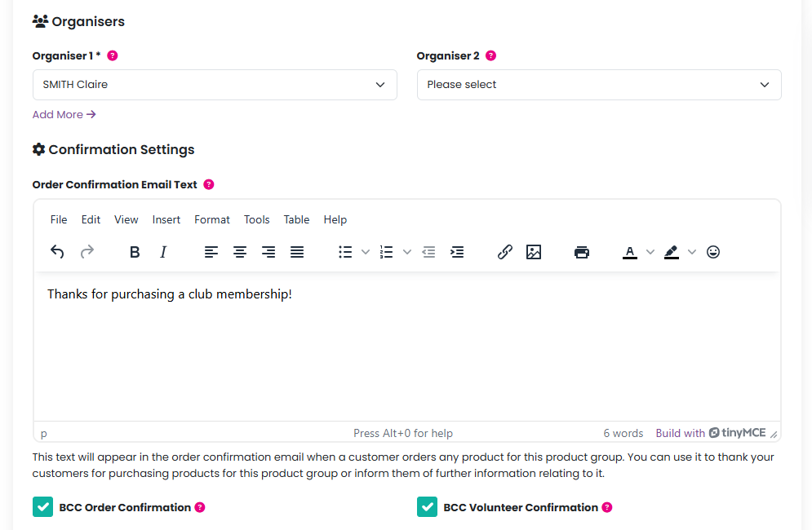Toggle bold formatting in the editor
The height and width of the screenshot is (530, 812).
[135, 252]
